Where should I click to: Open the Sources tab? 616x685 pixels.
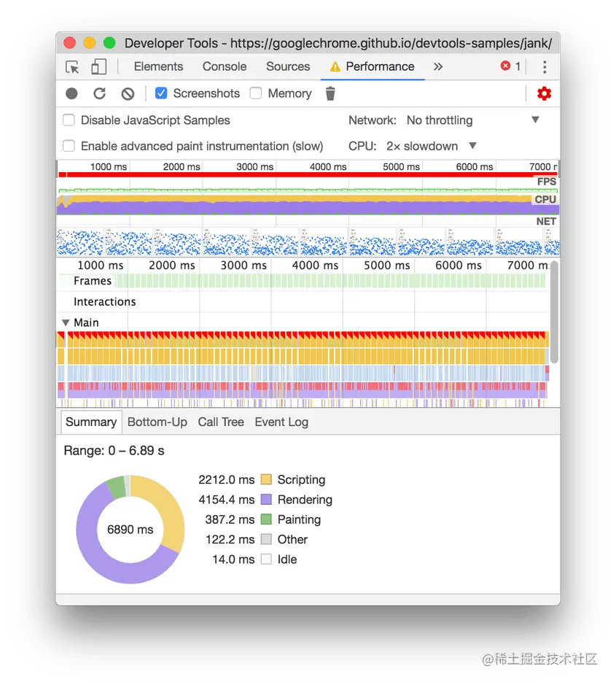pyautogui.click(x=288, y=66)
